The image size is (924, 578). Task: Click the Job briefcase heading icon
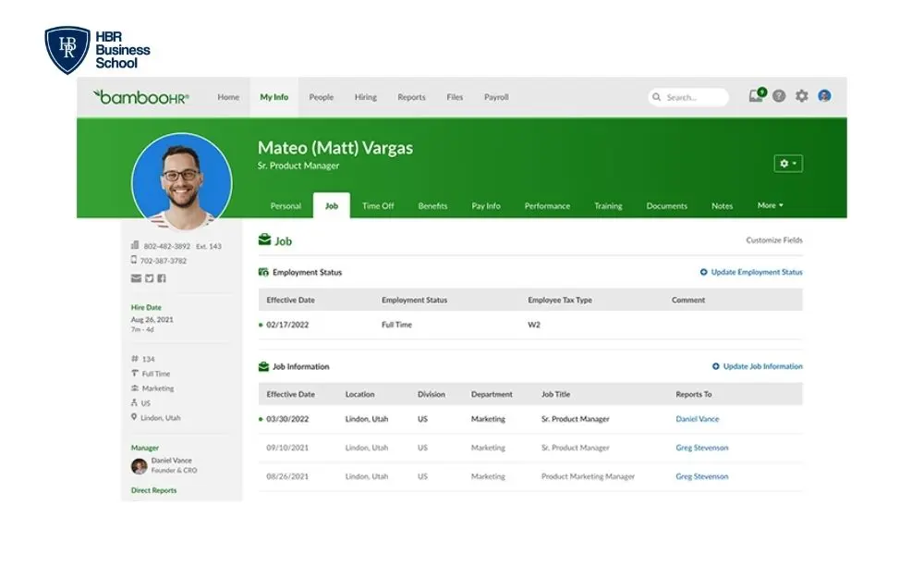pos(264,240)
